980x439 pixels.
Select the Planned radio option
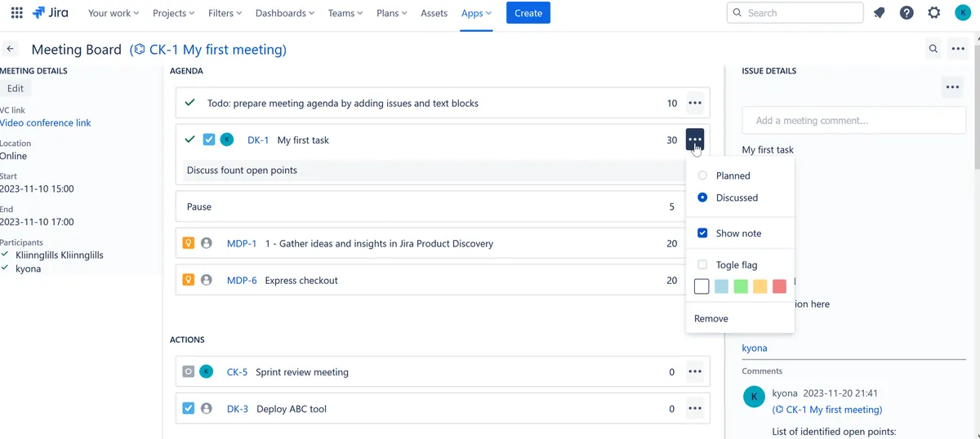[702, 175]
